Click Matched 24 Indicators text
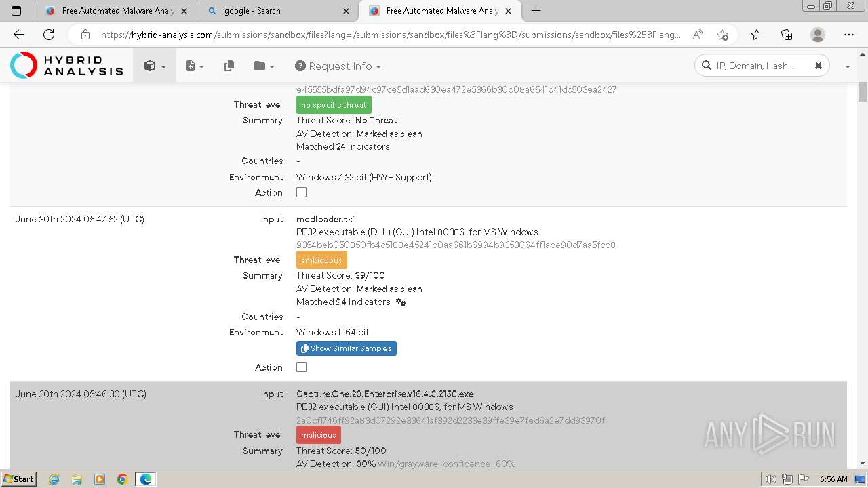The image size is (868, 488). [343, 146]
